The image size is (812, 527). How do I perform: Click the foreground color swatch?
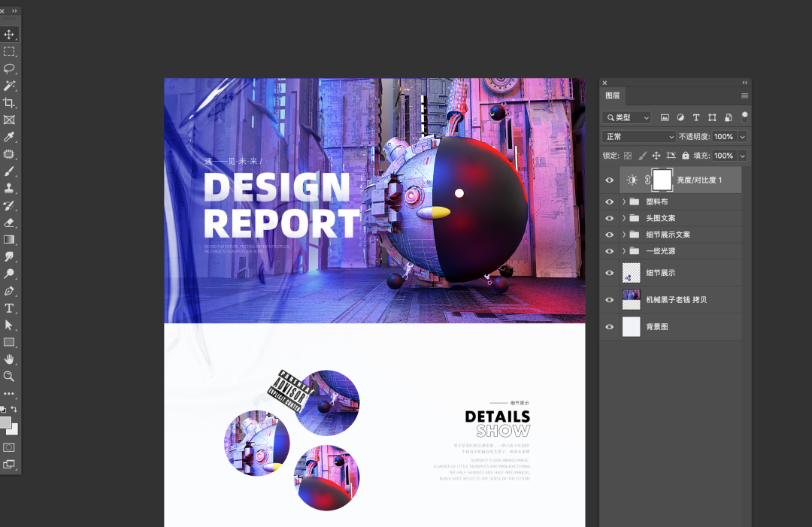[5, 423]
